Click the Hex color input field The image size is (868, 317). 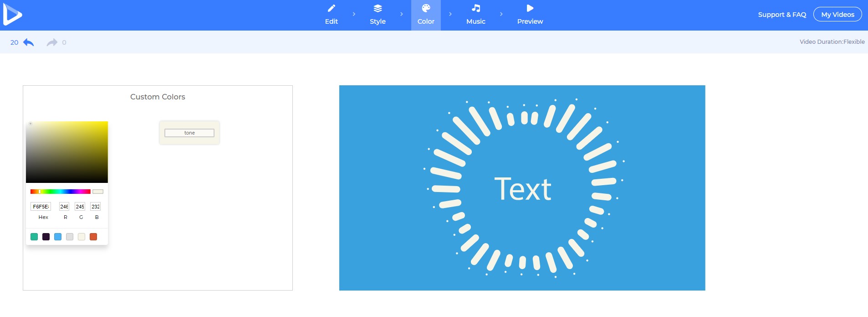tap(41, 207)
